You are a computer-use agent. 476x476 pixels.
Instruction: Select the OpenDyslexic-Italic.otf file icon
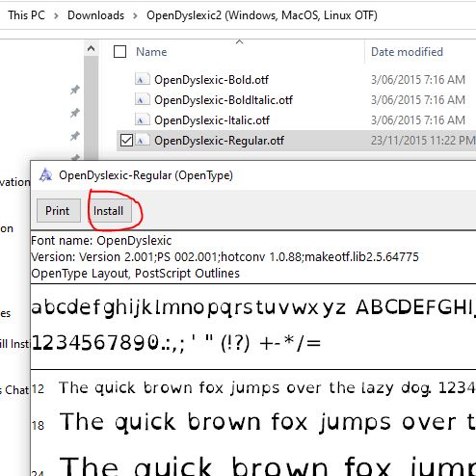tap(142, 120)
